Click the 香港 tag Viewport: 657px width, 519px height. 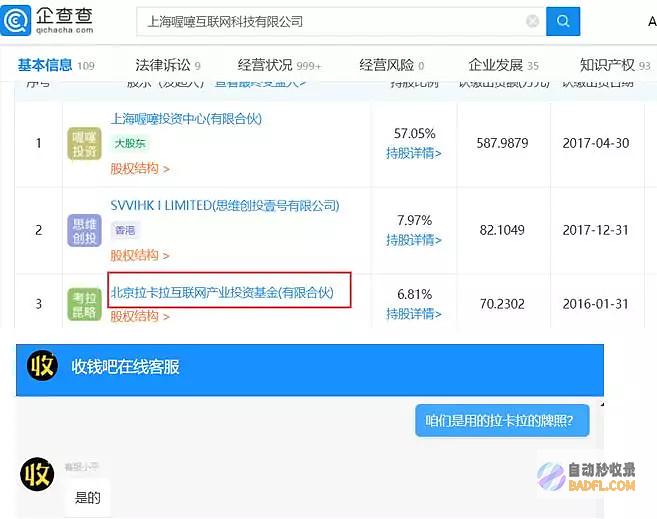(125, 230)
